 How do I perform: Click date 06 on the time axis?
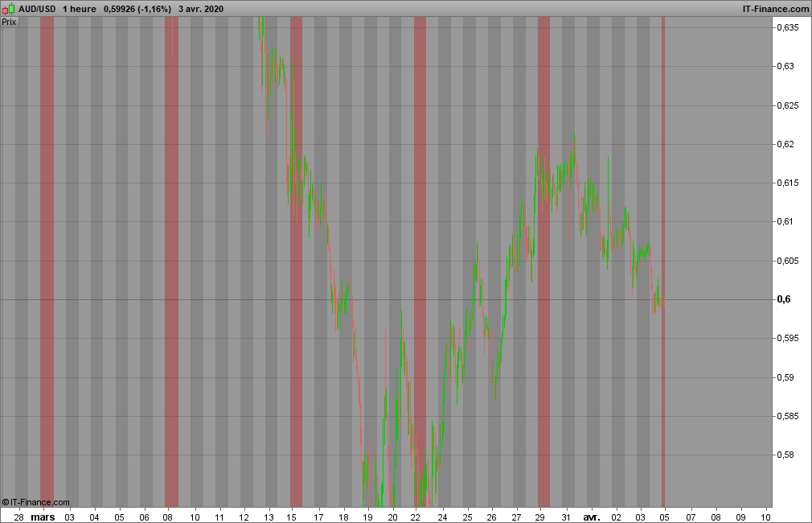coord(145,517)
